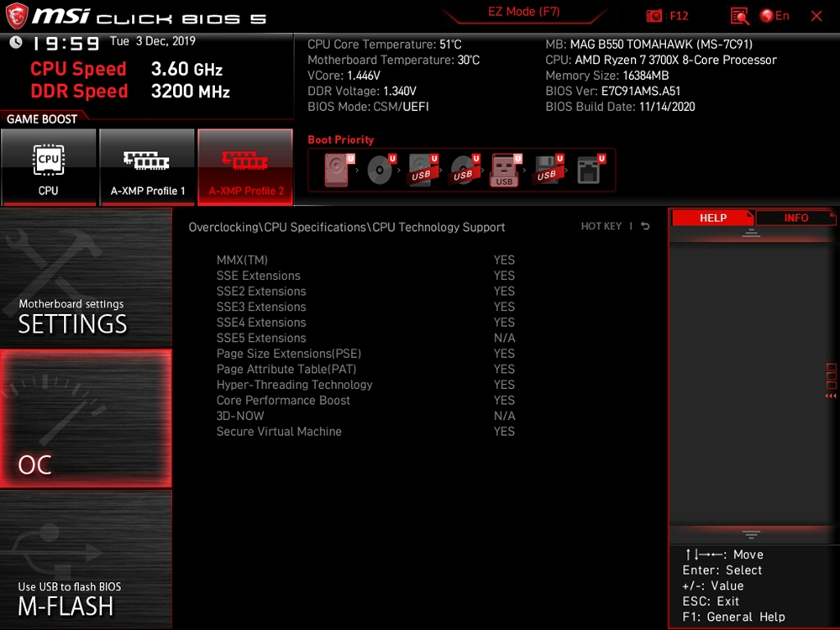Click the N/A value for SSE5 Extensions
Image resolution: width=840 pixels, height=630 pixels.
504,338
